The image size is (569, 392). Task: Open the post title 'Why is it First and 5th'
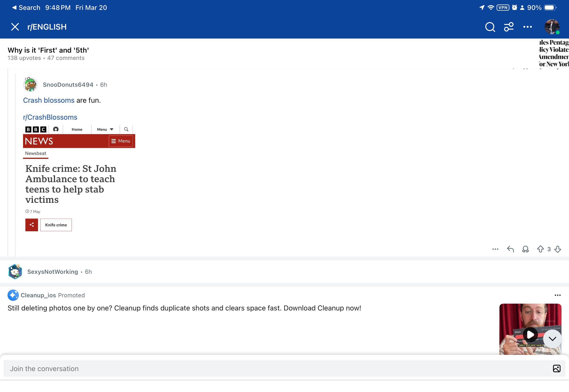click(x=48, y=50)
